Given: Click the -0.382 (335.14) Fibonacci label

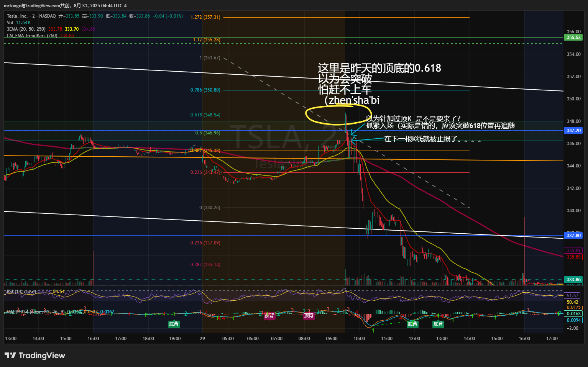Looking at the screenshot, I should [205, 265].
